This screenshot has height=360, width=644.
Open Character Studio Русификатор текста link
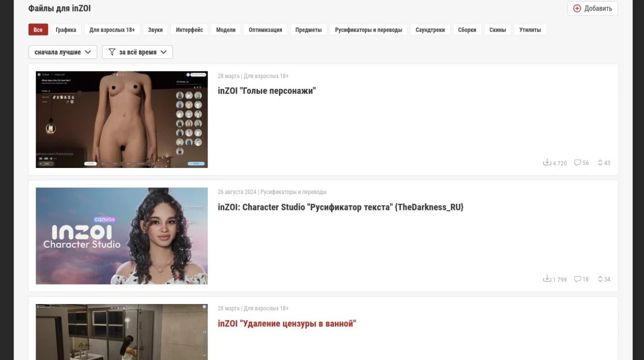point(340,207)
